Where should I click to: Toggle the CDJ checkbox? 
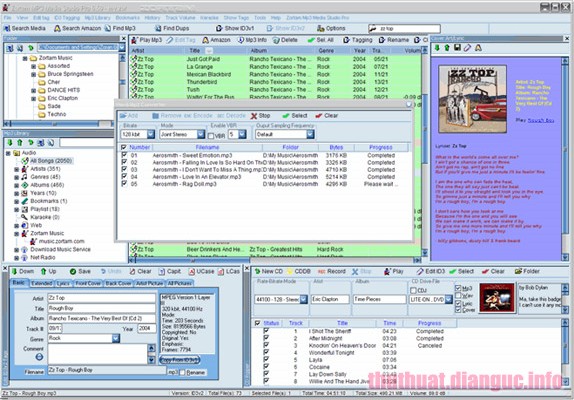coord(414,290)
